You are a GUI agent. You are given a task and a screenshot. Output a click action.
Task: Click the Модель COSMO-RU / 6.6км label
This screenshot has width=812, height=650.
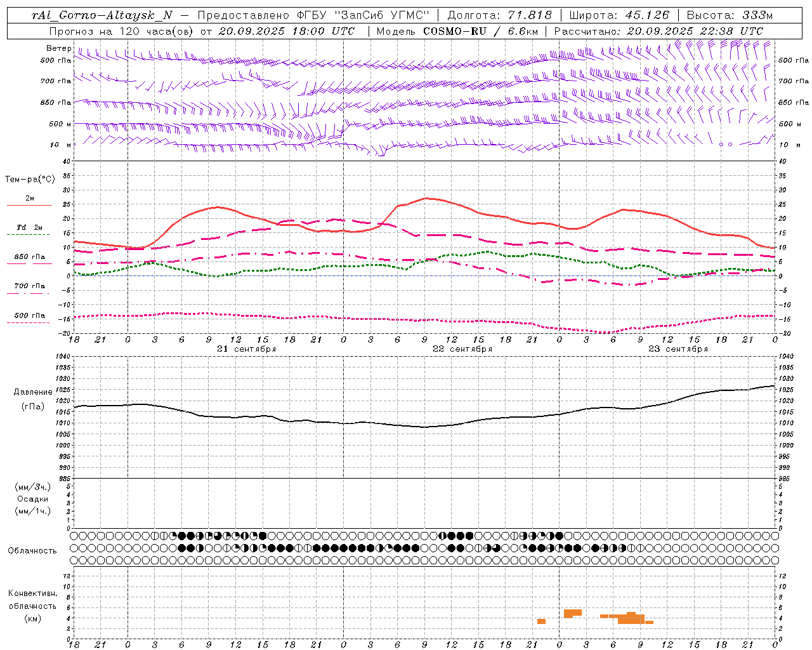pos(457,30)
